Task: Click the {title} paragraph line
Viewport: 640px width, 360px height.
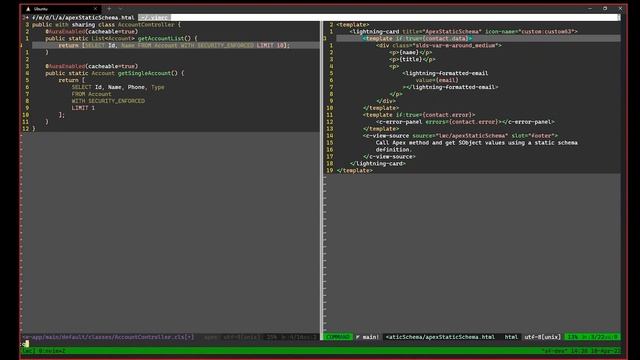Action: (x=412, y=59)
